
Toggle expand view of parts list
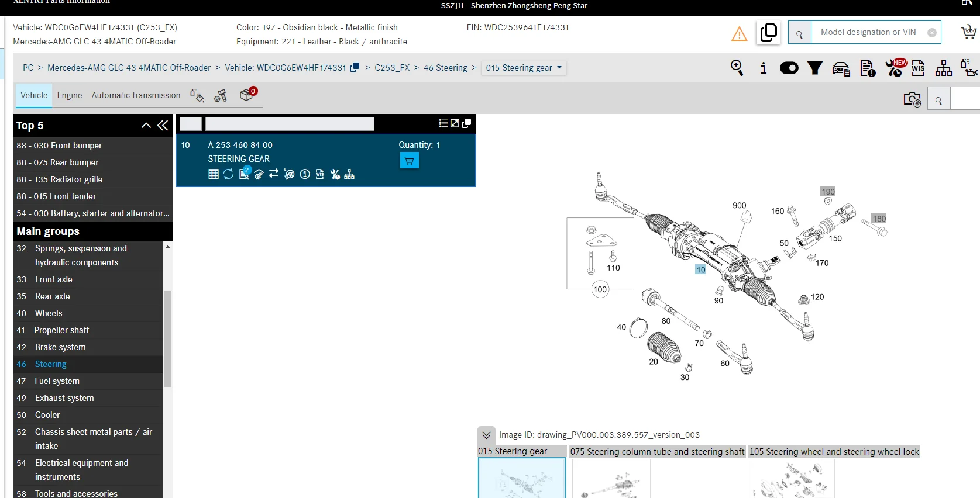point(455,123)
